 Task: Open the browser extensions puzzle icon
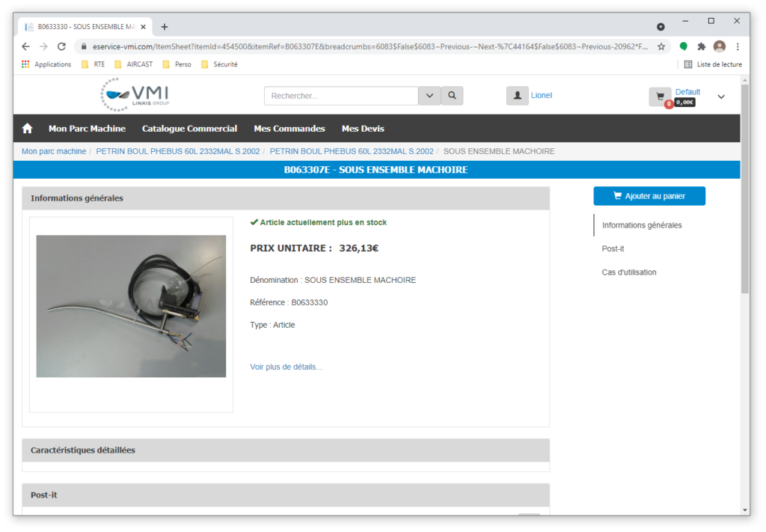(x=702, y=46)
